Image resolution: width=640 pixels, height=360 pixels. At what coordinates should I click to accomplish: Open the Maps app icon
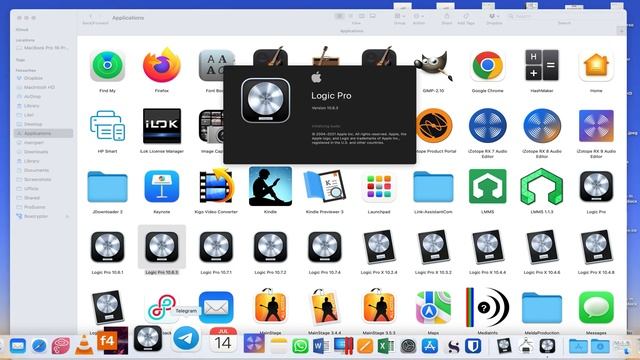pos(433,307)
